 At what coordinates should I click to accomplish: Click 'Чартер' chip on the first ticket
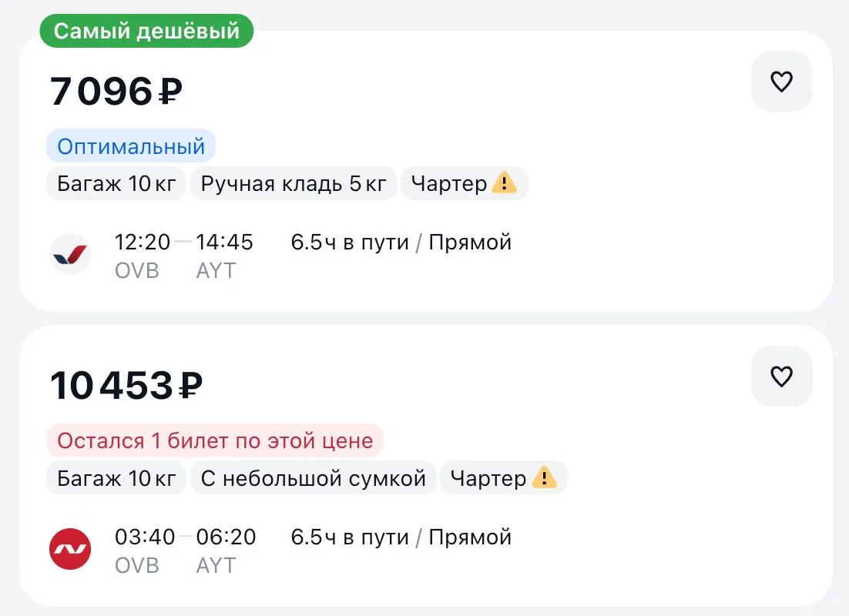click(x=465, y=183)
